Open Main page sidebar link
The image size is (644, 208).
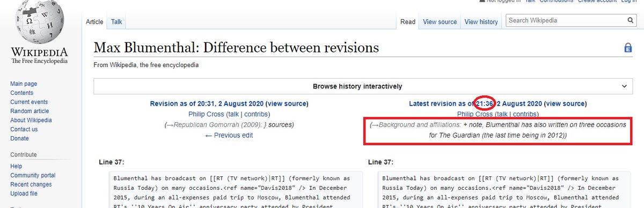(24, 84)
